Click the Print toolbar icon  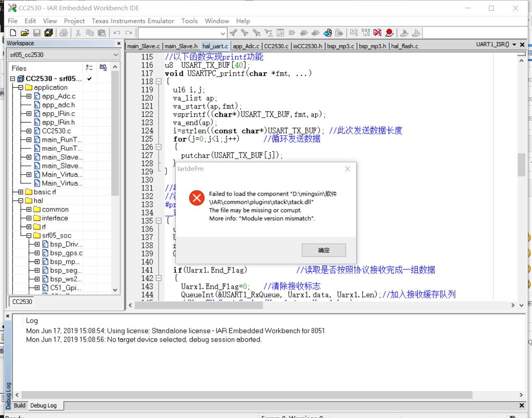coord(64,33)
